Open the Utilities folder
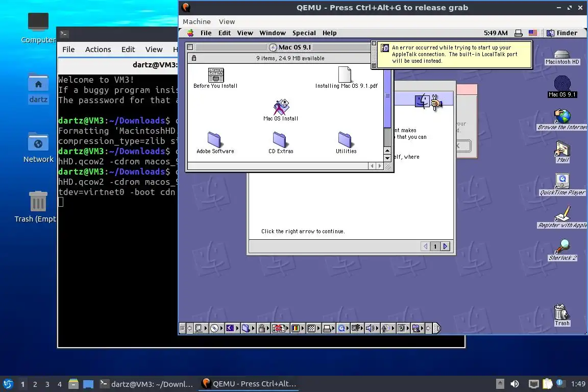Viewport: 588px width, 392px height. pyautogui.click(x=345, y=139)
